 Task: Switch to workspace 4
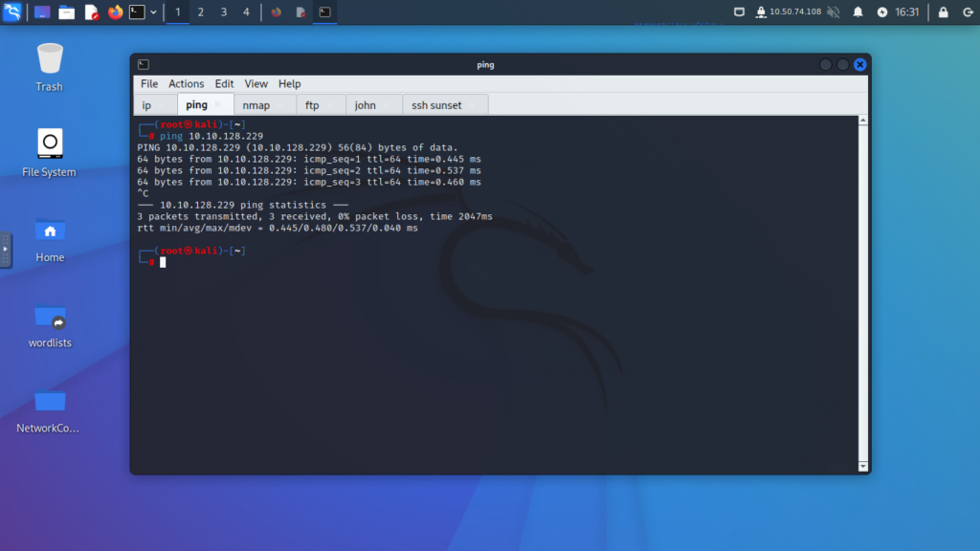246,12
